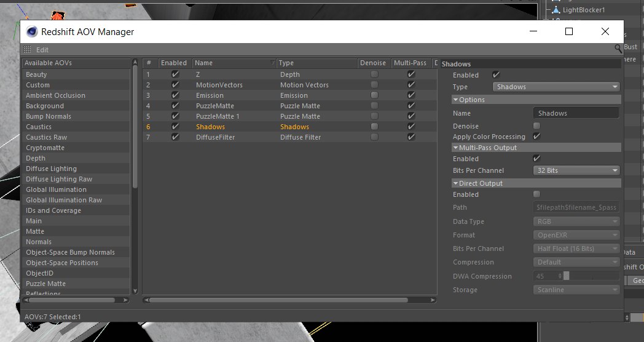Maximize the Redshift AOV Manager window

[x=569, y=31]
